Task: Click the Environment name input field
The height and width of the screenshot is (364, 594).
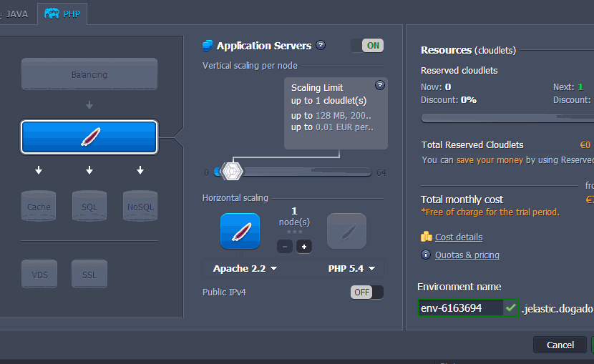Action: point(460,308)
